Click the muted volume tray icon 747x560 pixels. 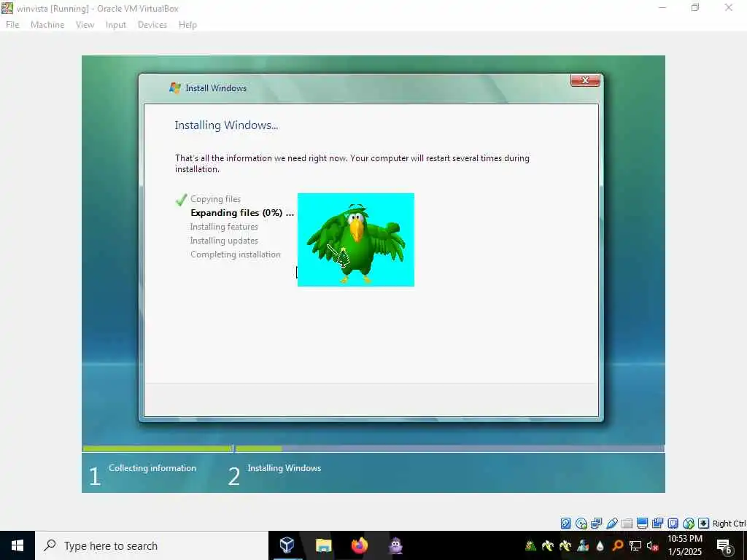tap(652, 545)
